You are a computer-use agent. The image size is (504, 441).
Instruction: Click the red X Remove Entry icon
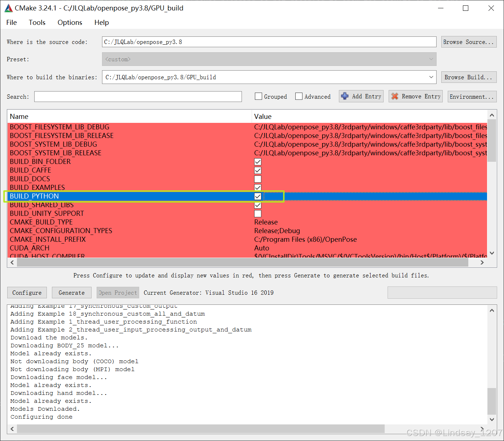pos(395,96)
